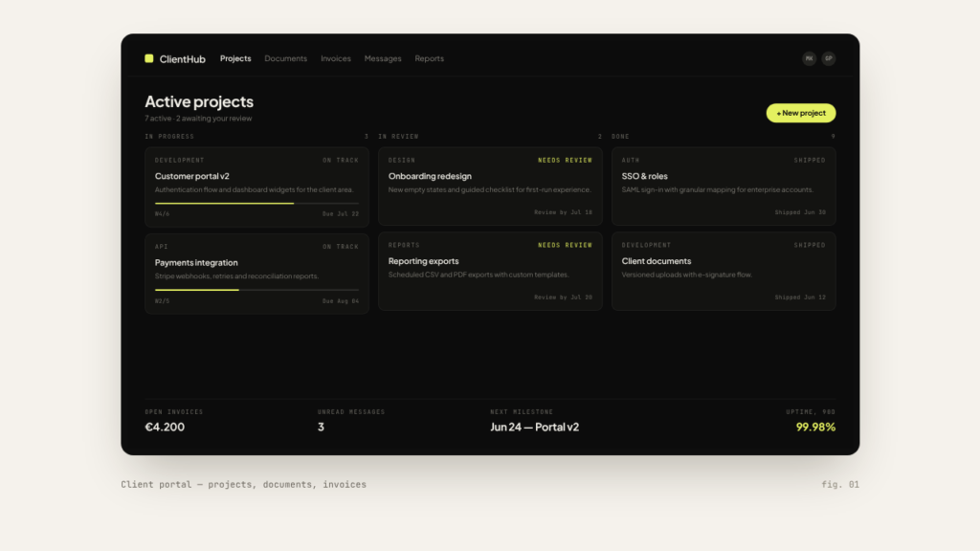
Task: Select the Reports tab
Action: [x=430, y=58]
